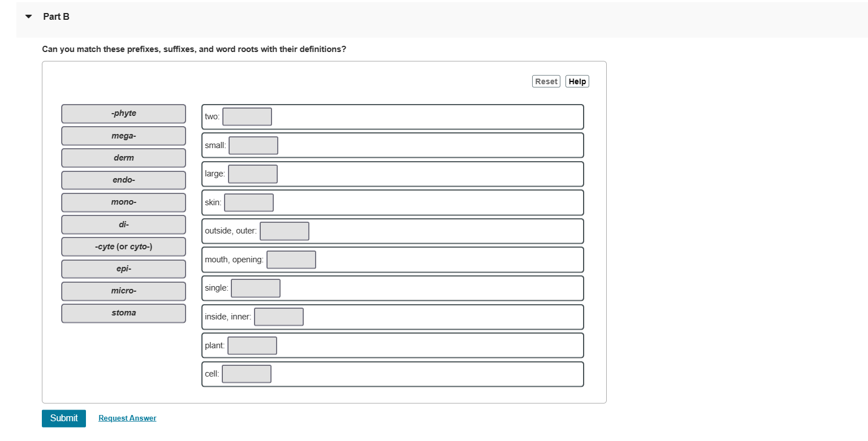Screen dimensions: 868x441
Task: Click the 'outside, outer:' label text
Action: pyautogui.click(x=231, y=231)
